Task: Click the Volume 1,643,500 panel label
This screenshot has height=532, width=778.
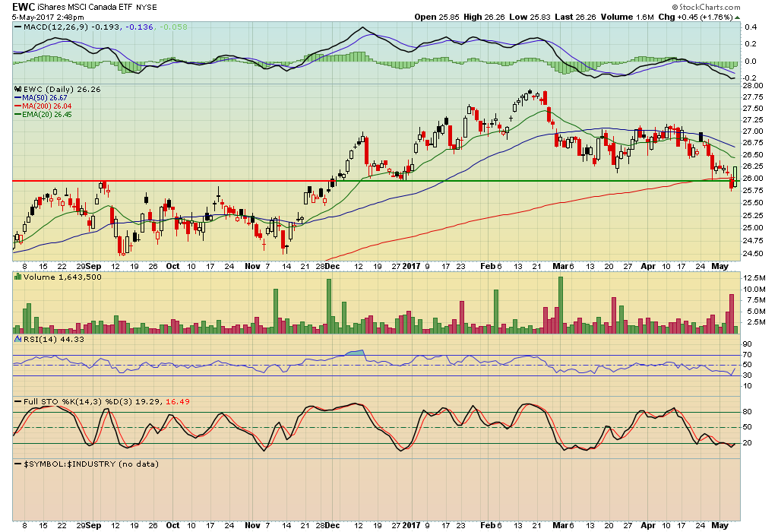Action: click(62, 277)
